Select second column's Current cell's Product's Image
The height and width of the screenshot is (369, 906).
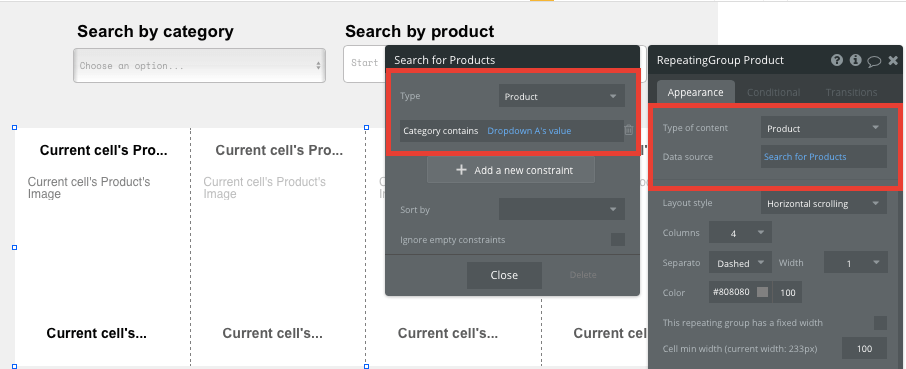[265, 188]
